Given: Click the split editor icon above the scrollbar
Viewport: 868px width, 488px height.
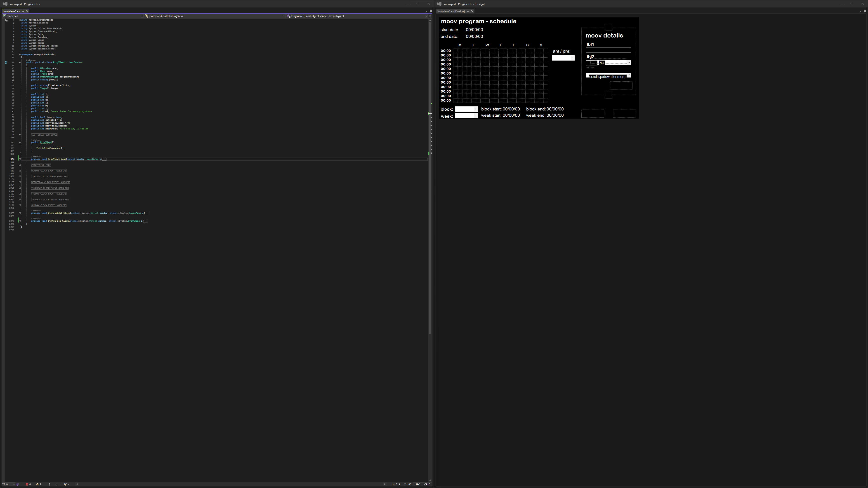Looking at the screenshot, I should 430,16.
